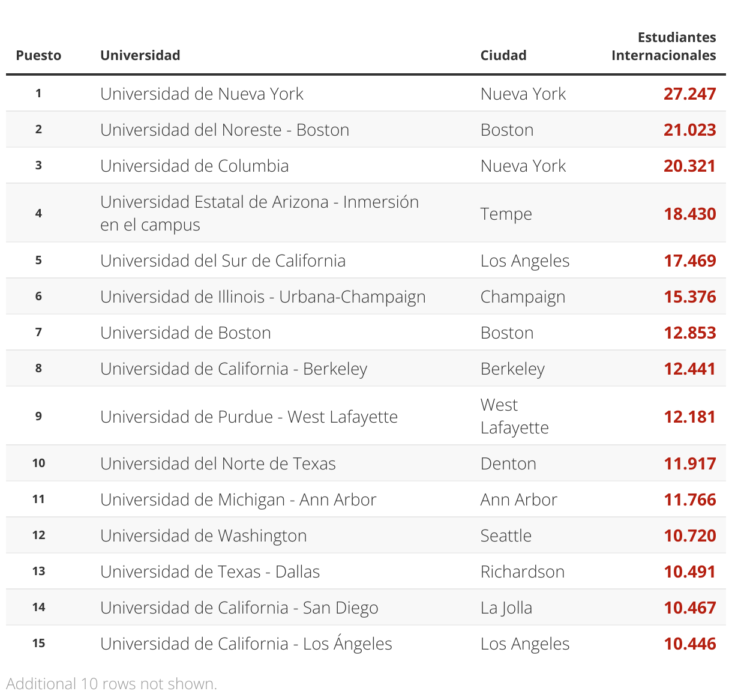This screenshot has width=732, height=700.
Task: Click Universidad de Illinois - Urbana-Champaign
Action: tap(263, 297)
